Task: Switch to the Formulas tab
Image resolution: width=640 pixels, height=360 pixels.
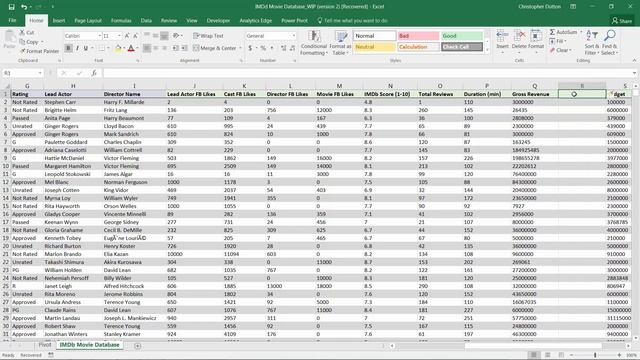Action: click(x=121, y=20)
